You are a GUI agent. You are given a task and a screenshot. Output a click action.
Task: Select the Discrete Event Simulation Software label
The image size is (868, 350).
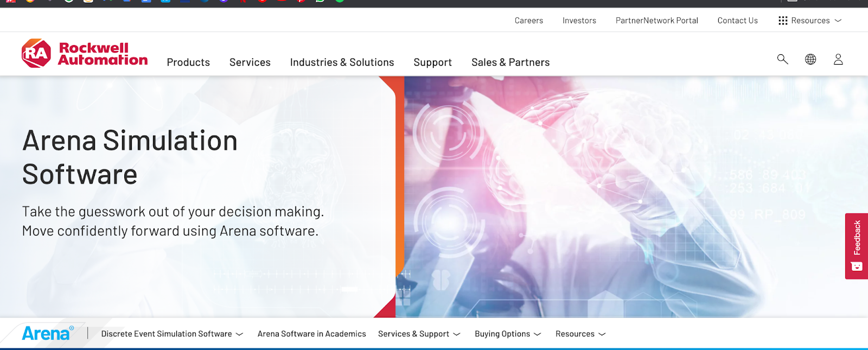click(x=167, y=334)
